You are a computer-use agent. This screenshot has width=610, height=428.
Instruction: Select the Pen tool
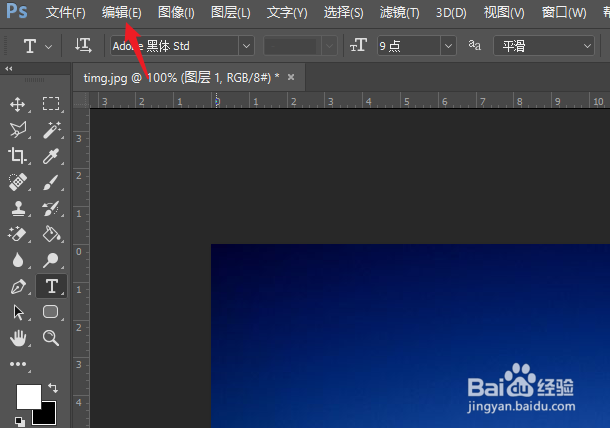[18, 287]
